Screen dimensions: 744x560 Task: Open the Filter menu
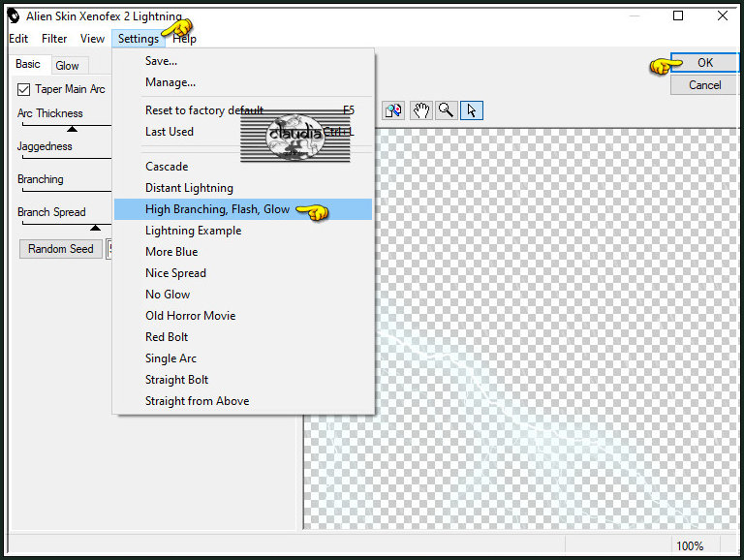pos(54,39)
